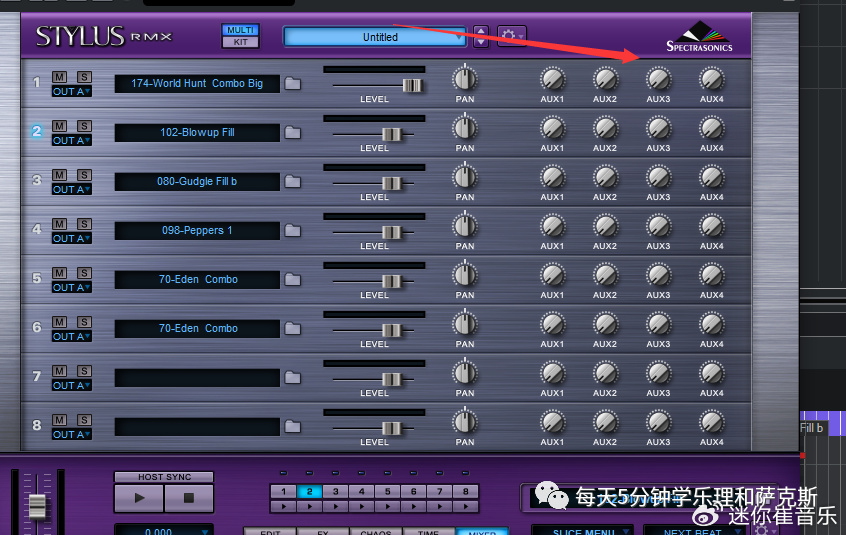846x535 pixels.
Task: Click the AUX2 knob on part 4
Action: 605,227
